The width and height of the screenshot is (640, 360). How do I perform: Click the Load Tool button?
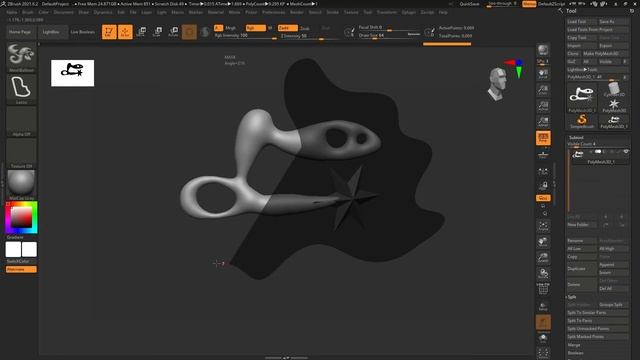(582, 21)
